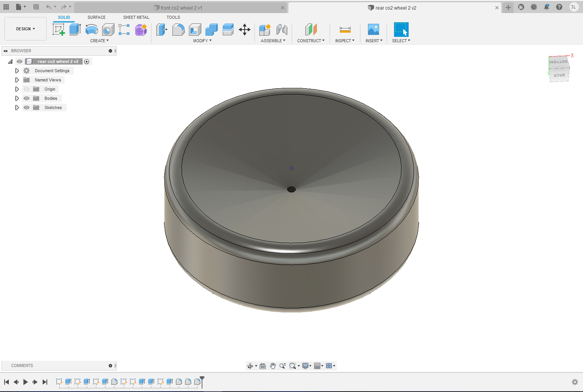Open the notifications bell
The image size is (583, 392).
pyautogui.click(x=547, y=7)
